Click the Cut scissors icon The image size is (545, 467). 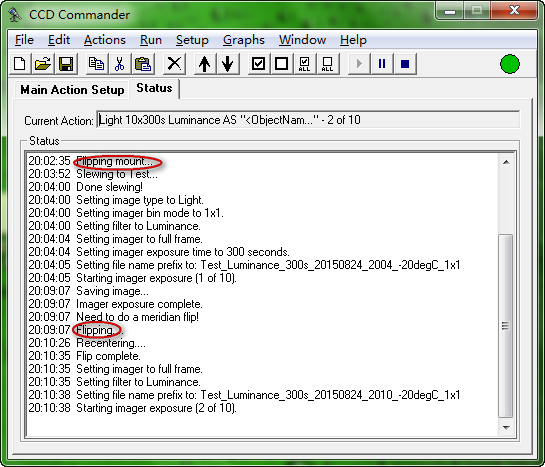[120, 64]
